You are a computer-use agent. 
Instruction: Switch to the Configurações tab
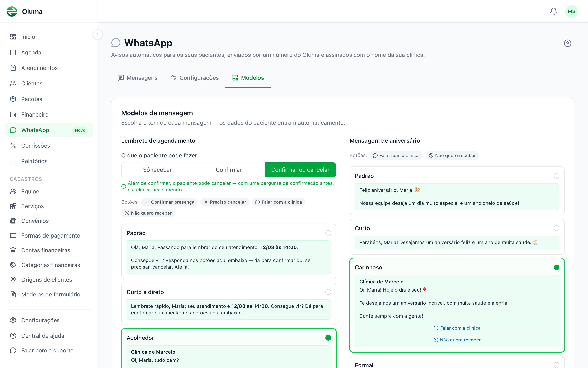coord(195,78)
